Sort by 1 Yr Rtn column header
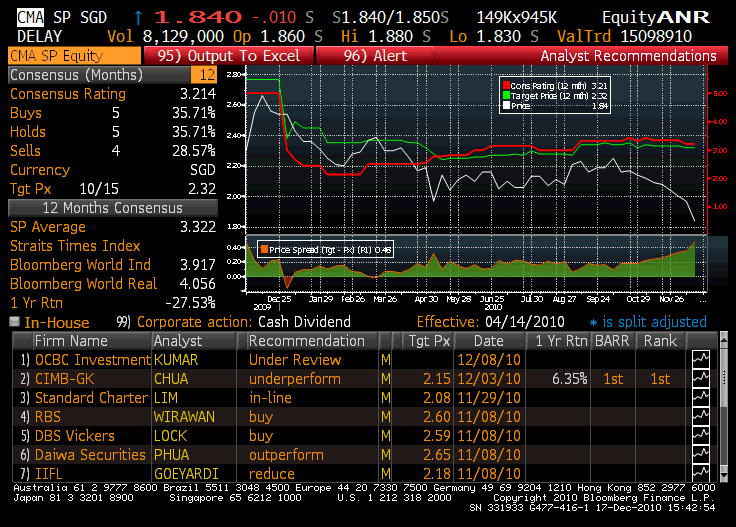This screenshot has width=736, height=527. (560, 341)
